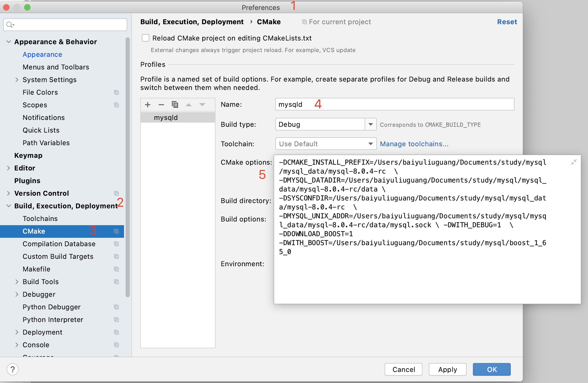Open Path Variables settings
Image resolution: width=588 pixels, height=383 pixels.
[46, 143]
